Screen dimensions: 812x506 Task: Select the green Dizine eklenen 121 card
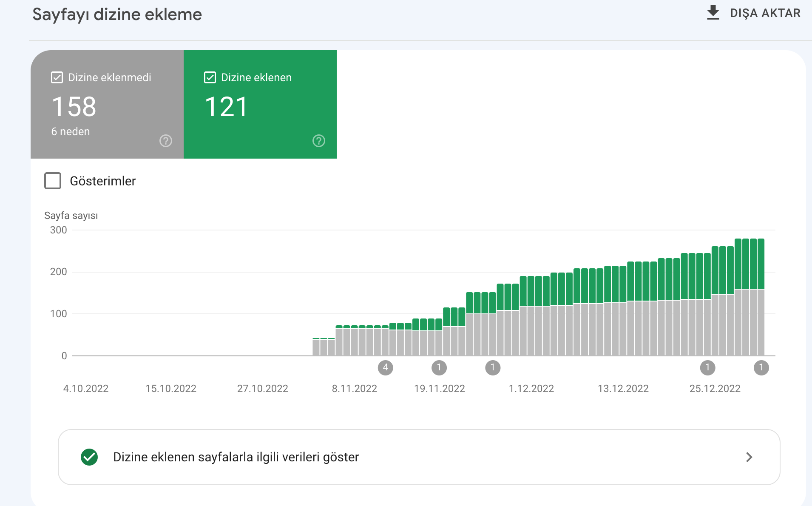tap(260, 105)
